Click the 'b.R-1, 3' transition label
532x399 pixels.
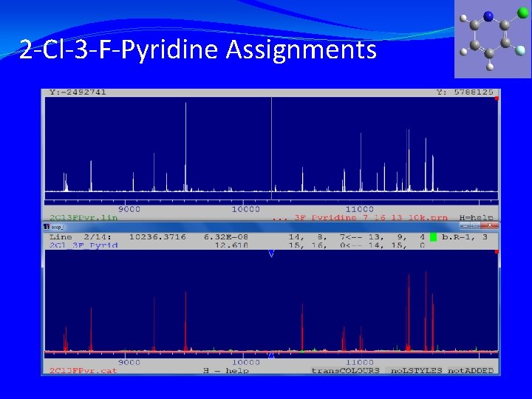[x=465, y=237]
